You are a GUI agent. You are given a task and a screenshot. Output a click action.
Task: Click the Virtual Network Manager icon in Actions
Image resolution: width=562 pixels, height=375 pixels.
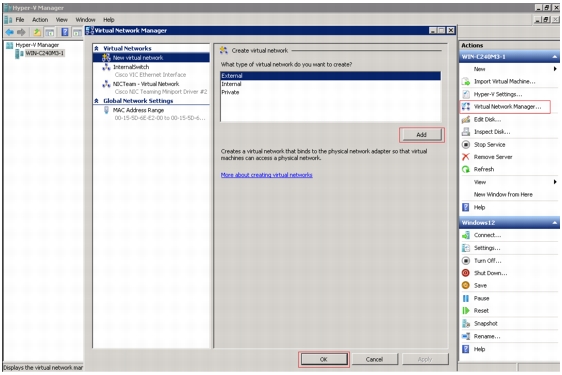[x=466, y=106]
